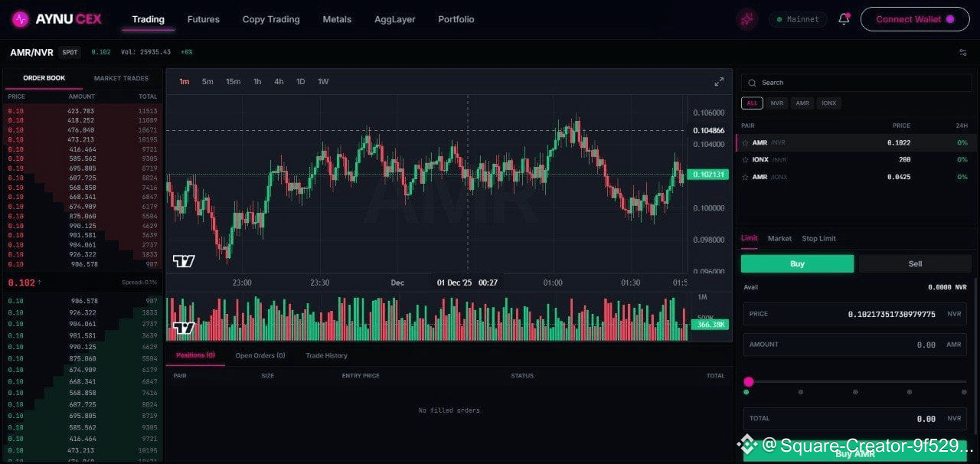
Task: Set amount slider to 25% dot
Action: click(x=801, y=392)
